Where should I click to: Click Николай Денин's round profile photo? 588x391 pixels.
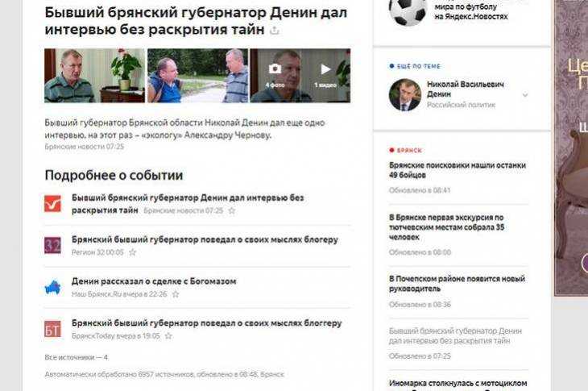coord(405,95)
